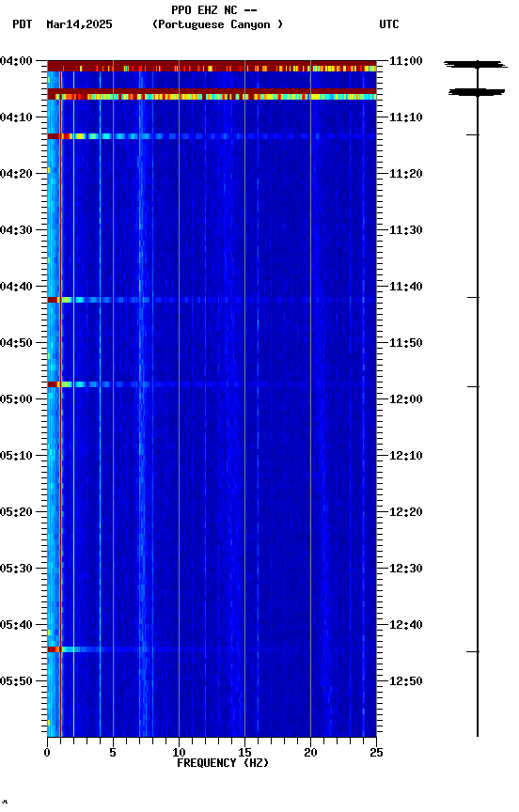This screenshot has width=519, height=812.
Task: Click the 11:50 UTC time label
Action: [406, 343]
